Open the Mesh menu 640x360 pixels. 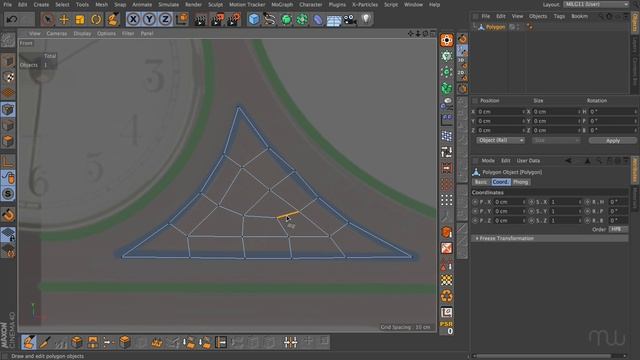tap(101, 4)
